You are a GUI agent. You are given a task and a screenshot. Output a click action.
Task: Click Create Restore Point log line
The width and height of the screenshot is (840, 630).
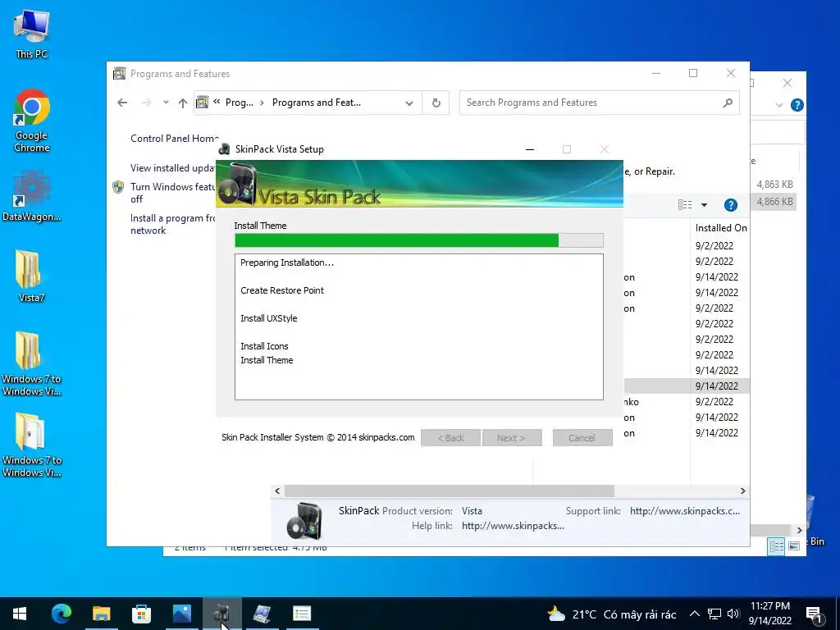coord(282,290)
